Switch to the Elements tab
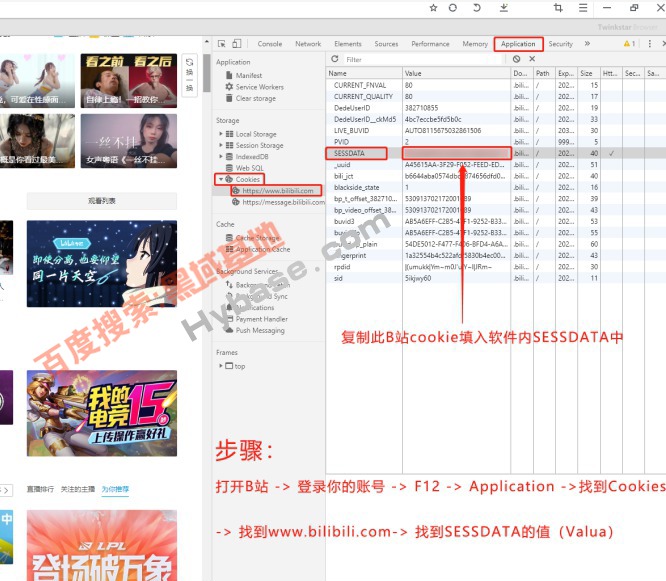This screenshot has height=581, width=666. pos(348,44)
